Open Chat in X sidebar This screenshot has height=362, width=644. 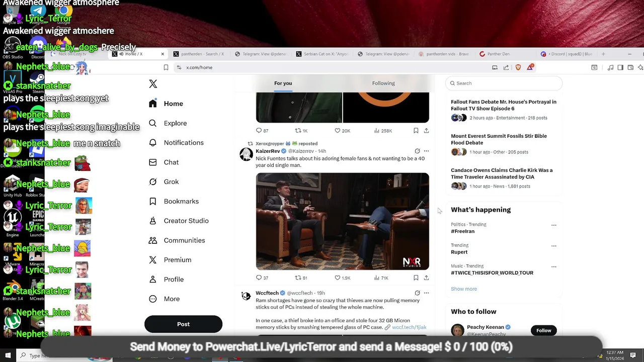click(x=164, y=162)
